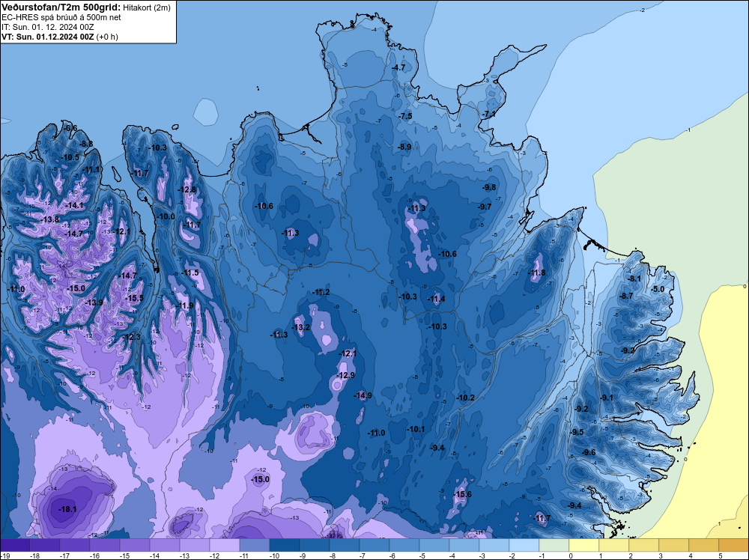This screenshot has height=560, width=749.
Task: Pick the legend swatch between -12 and -11
Action: [225, 545]
